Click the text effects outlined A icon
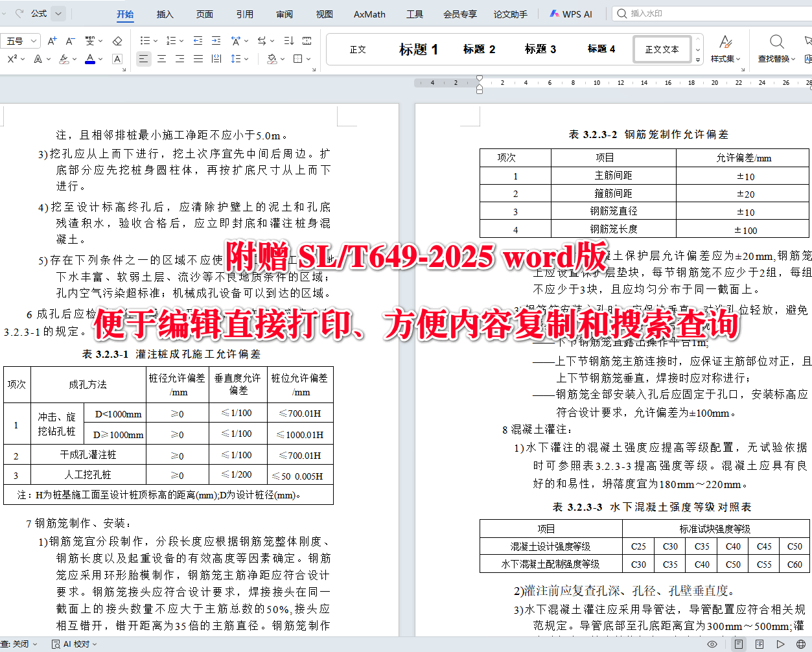Screen dimensions: 812x652 click(x=38, y=59)
